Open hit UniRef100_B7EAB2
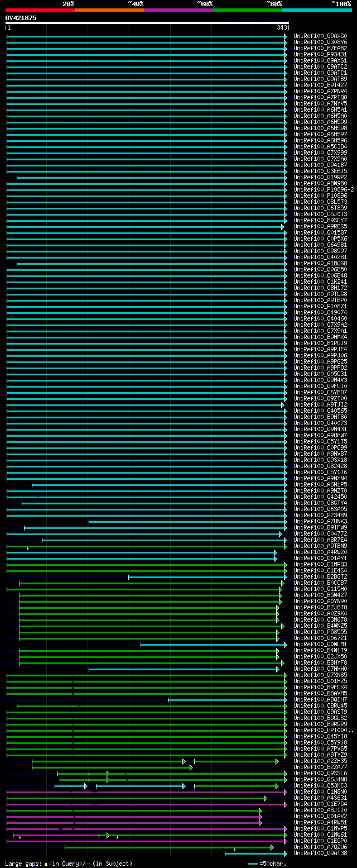Screen dimensions: 357x868 pyautogui.click(x=320, y=49)
